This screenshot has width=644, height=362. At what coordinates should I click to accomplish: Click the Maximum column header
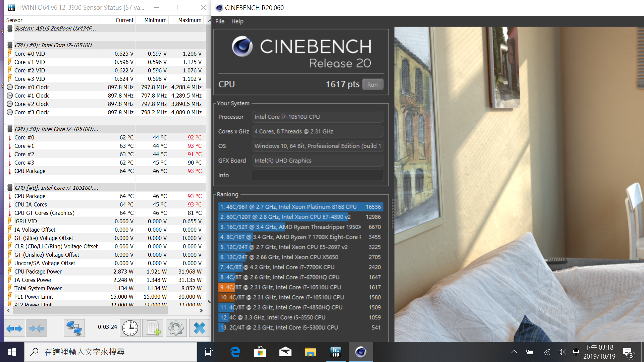click(x=187, y=20)
